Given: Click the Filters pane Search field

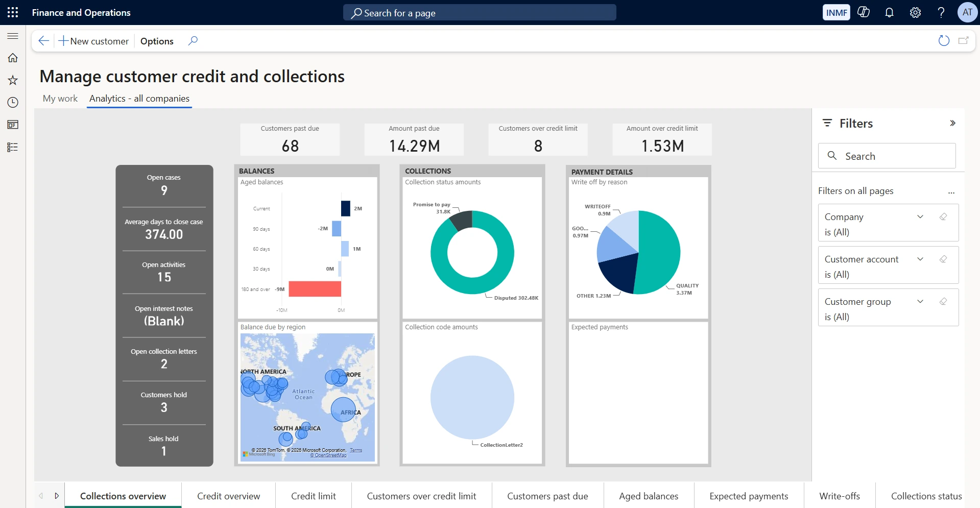Looking at the screenshot, I should pos(887,156).
